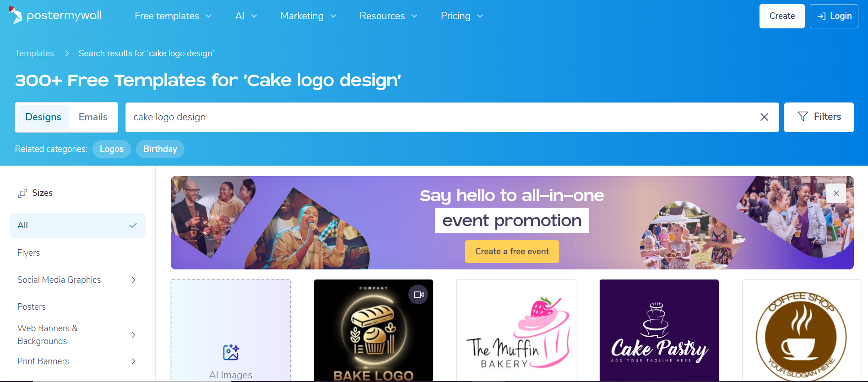Image resolution: width=868 pixels, height=382 pixels.
Task: Click the login arrow icon next to Login
Action: [821, 16]
